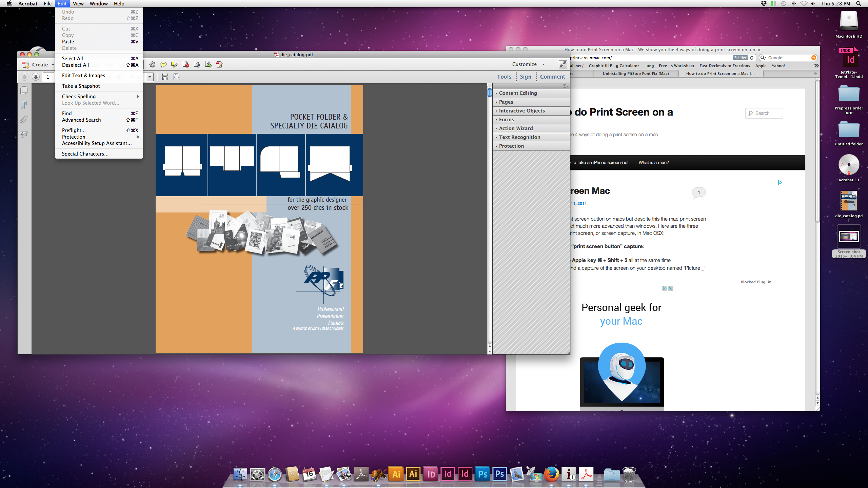Image resolution: width=868 pixels, height=488 pixels.
Task: Click the gear Preferences toolbar icon
Action: [x=152, y=64]
